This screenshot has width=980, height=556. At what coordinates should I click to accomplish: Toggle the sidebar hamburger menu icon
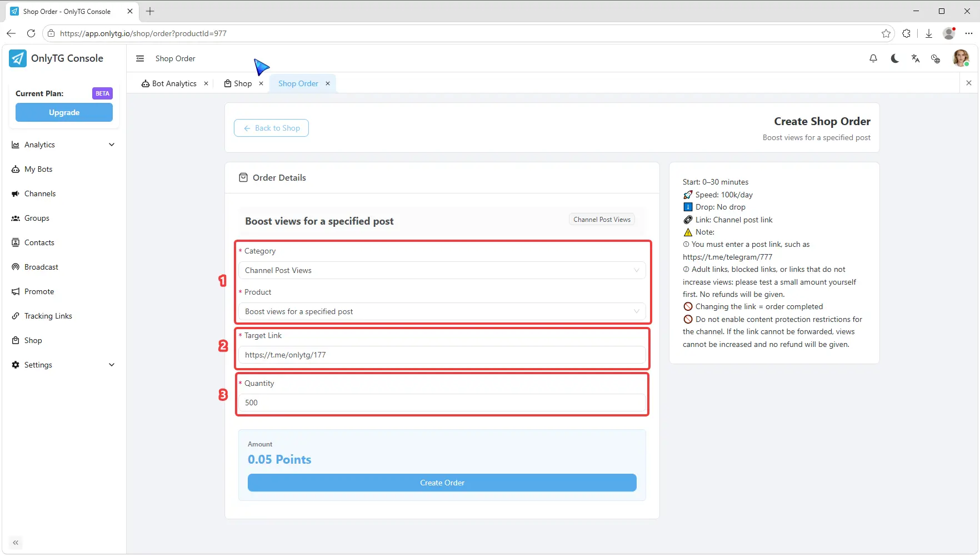140,58
